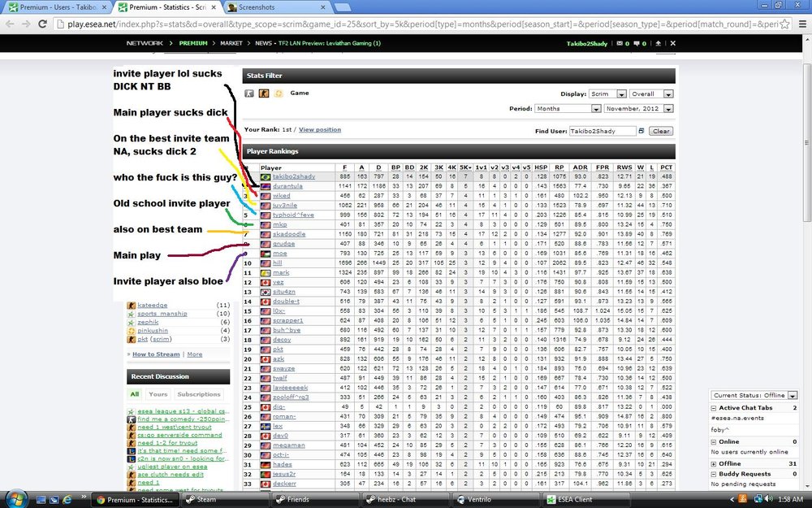Screen dimensions: 812x508
Task: Open the Period Months dropdown
Action: (x=568, y=108)
